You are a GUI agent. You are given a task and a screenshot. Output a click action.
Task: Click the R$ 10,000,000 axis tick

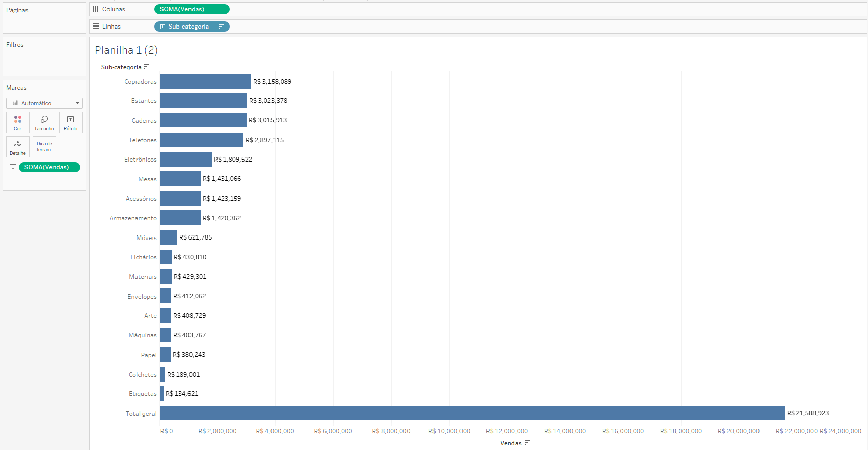[x=449, y=431]
